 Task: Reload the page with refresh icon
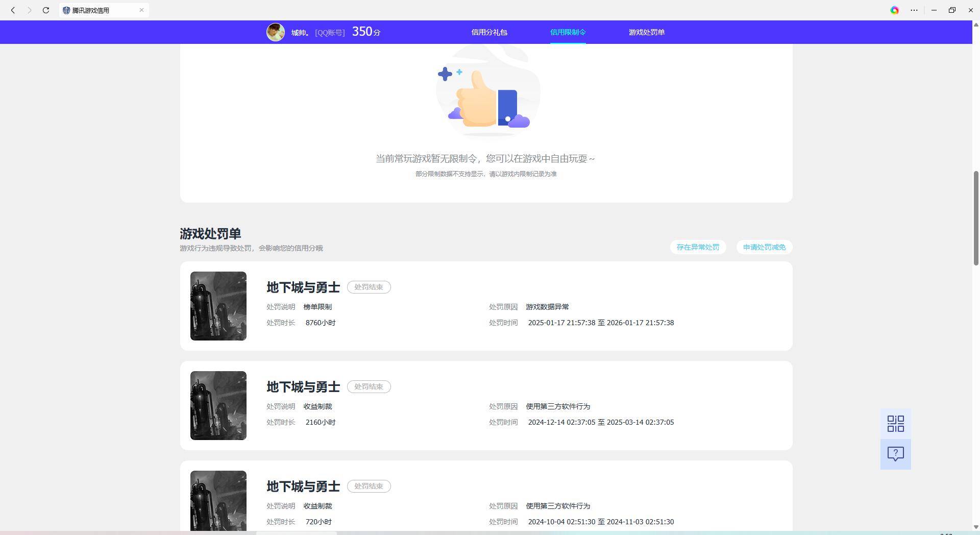click(46, 10)
